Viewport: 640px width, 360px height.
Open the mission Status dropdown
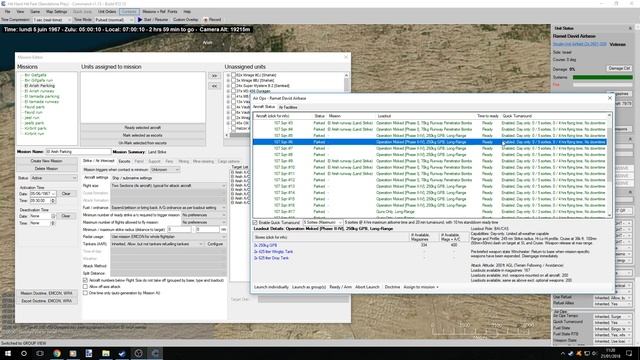coord(54,178)
